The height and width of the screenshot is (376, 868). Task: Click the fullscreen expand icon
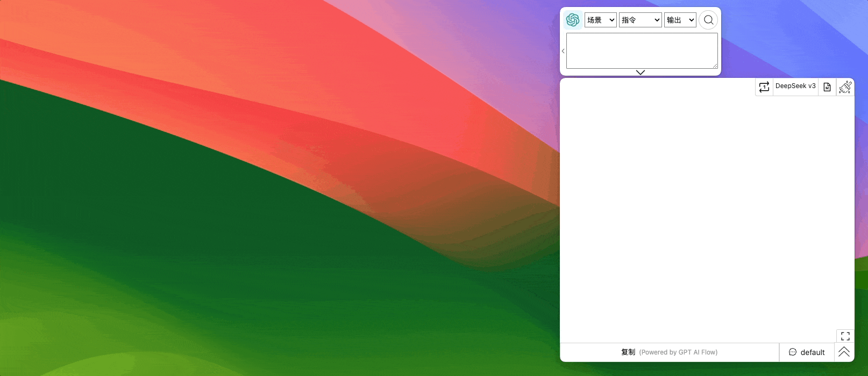(x=845, y=336)
